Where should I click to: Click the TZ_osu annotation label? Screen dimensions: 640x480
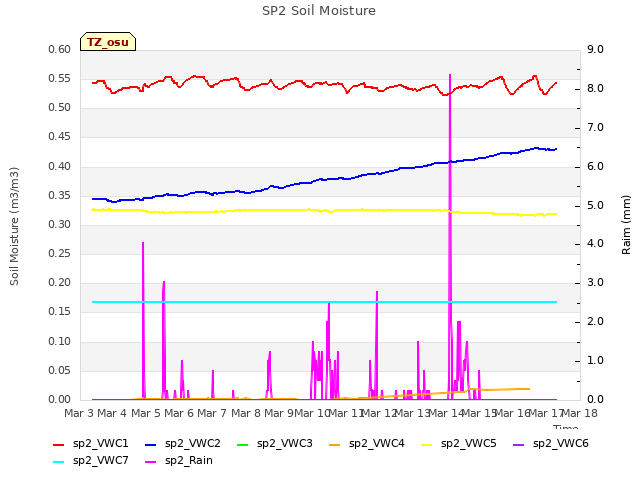pos(108,42)
